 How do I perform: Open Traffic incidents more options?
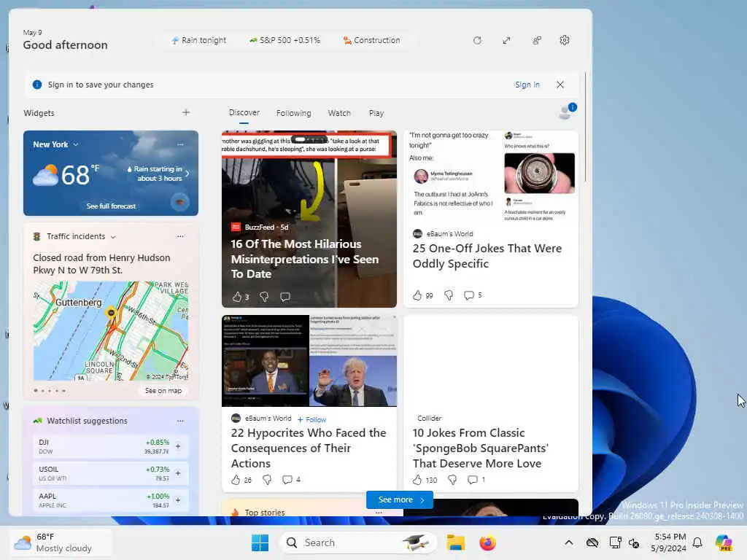pyautogui.click(x=180, y=236)
